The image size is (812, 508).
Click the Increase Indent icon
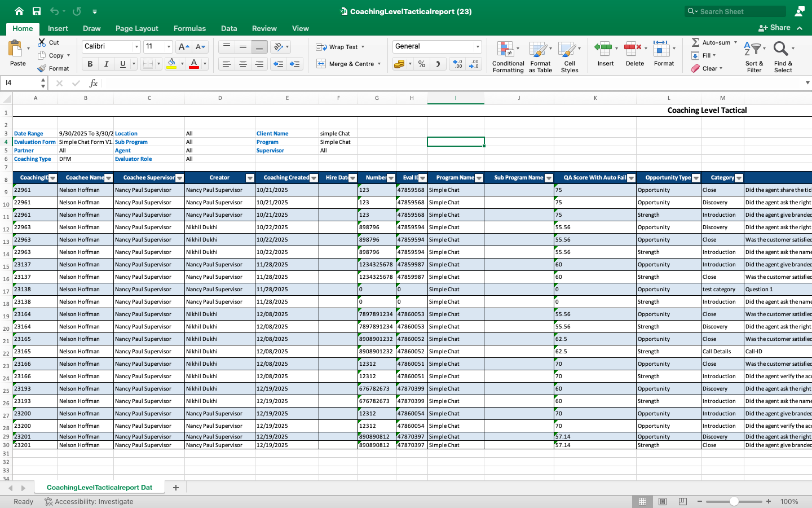tap(294, 64)
